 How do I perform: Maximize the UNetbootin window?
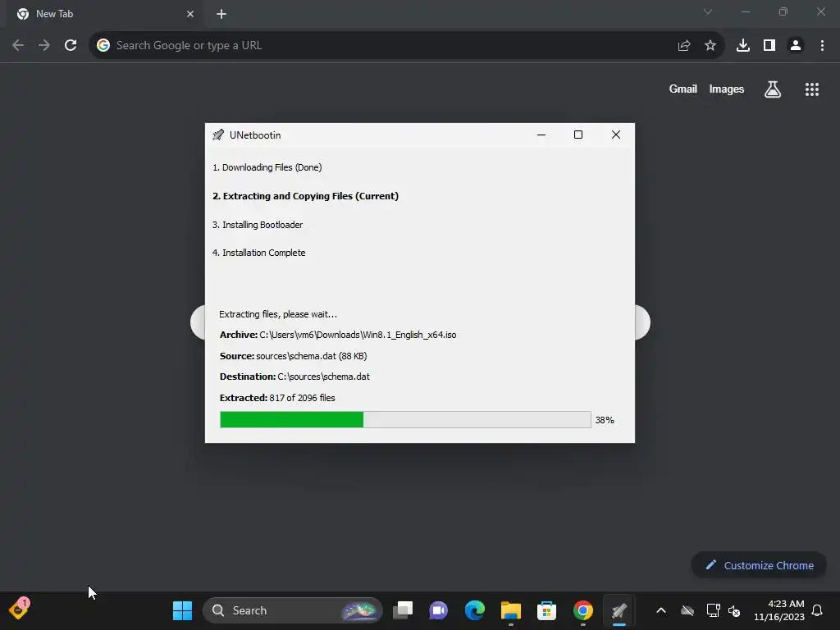pos(578,135)
